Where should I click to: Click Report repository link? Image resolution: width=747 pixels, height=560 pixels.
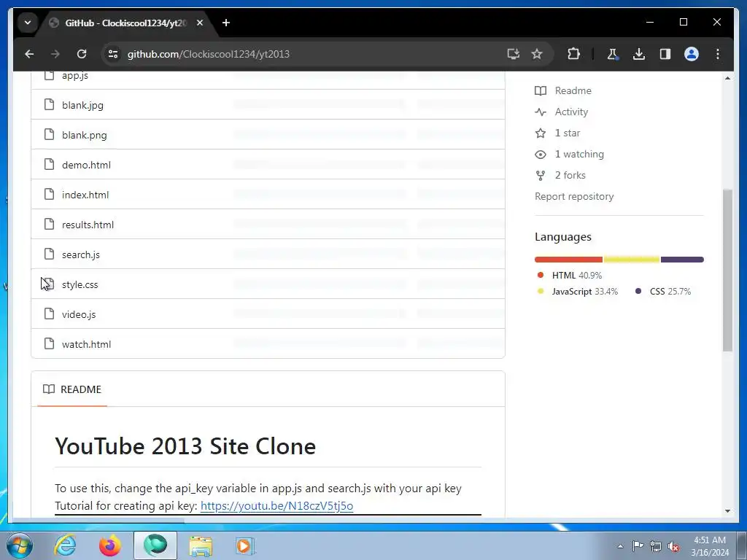pos(574,196)
